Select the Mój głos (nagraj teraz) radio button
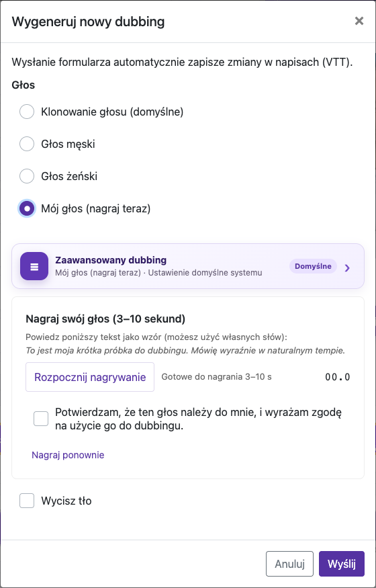This screenshot has height=588, width=376. tap(27, 208)
